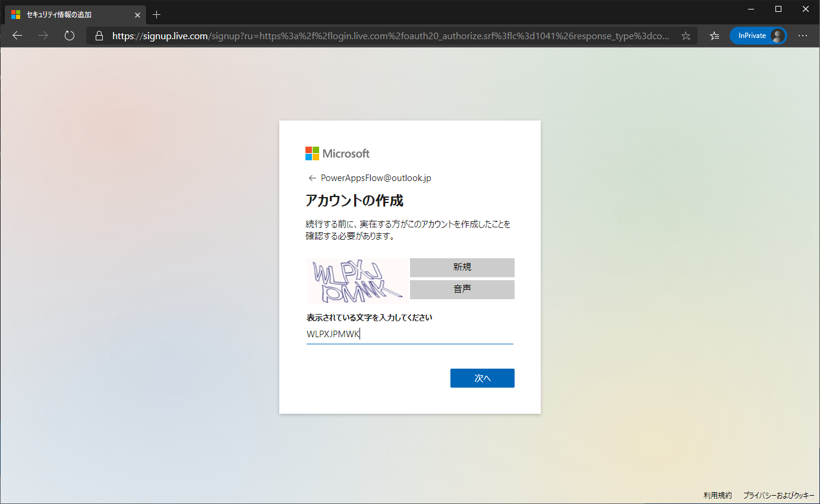
Task: Click the back arrow beside PowerAppsFlow@outlook.jp
Action: pyautogui.click(x=312, y=178)
